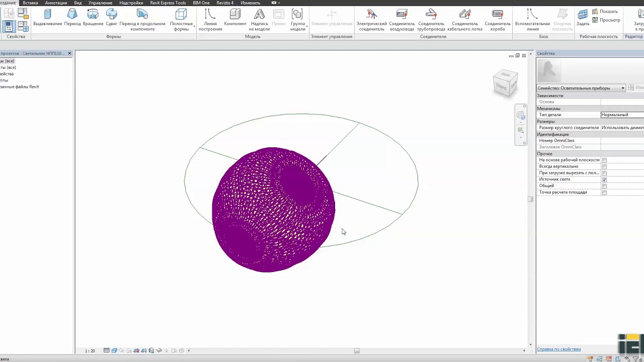Pick the Линия построения tool
The width and height of the screenshot is (644, 362).
coord(210,20)
